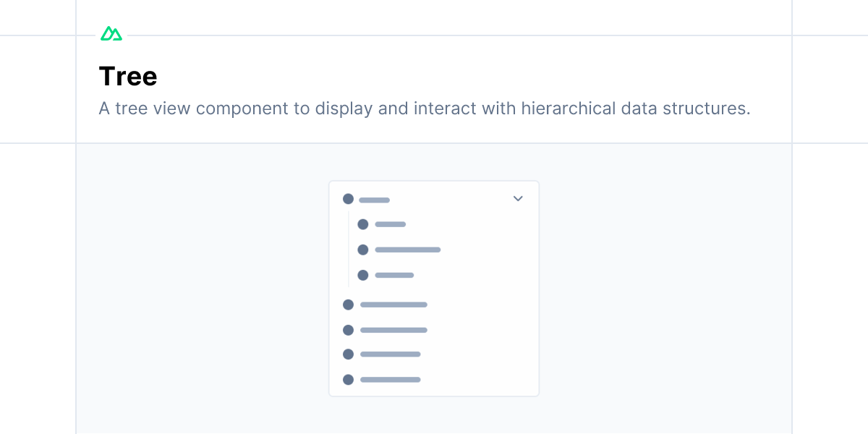Click the root tree item's dot icon
Screen dimensions: 868x434
(348, 199)
